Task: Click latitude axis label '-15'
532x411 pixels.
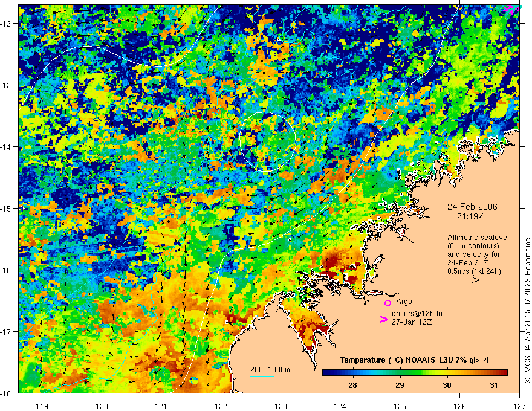Action: 7,208
